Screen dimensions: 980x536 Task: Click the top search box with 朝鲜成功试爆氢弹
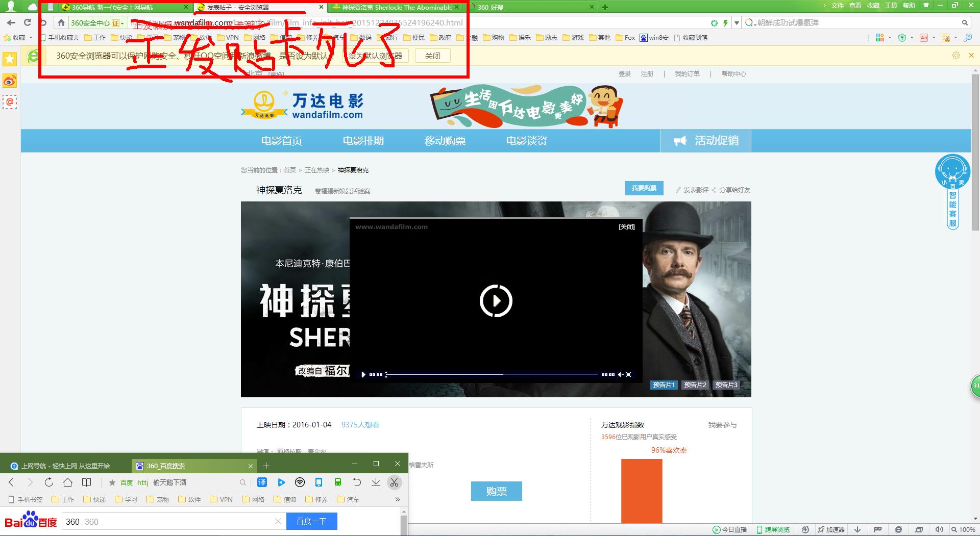857,23
